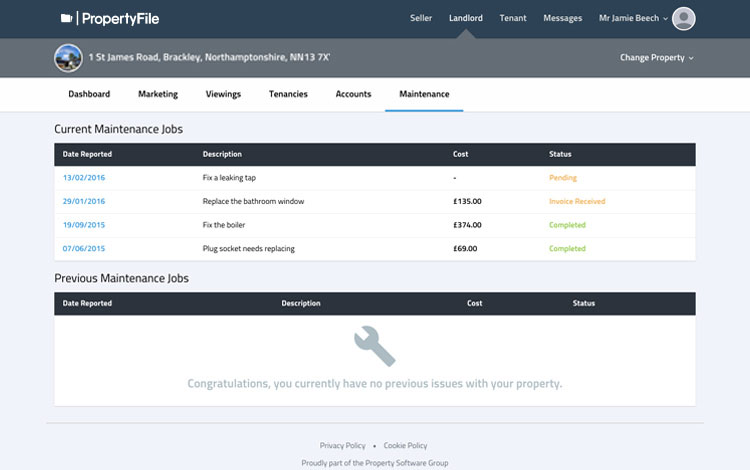Image resolution: width=750 pixels, height=470 pixels.
Task: Open Messages from the top bar
Action: click(562, 18)
